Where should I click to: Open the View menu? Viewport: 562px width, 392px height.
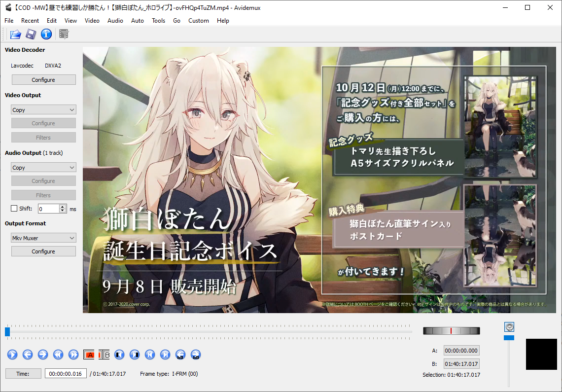coord(70,20)
